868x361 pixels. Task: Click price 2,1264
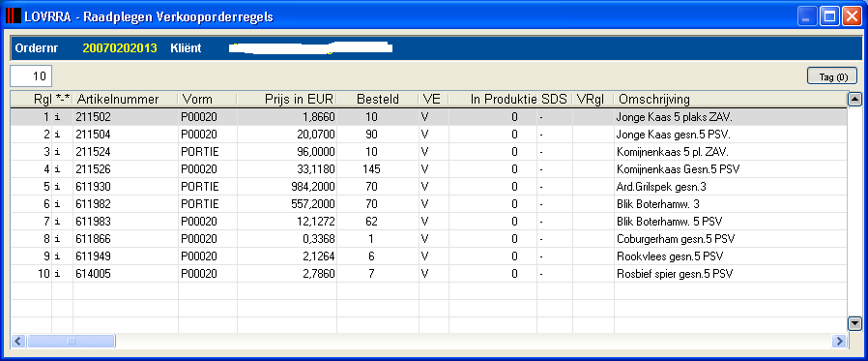[x=318, y=256]
